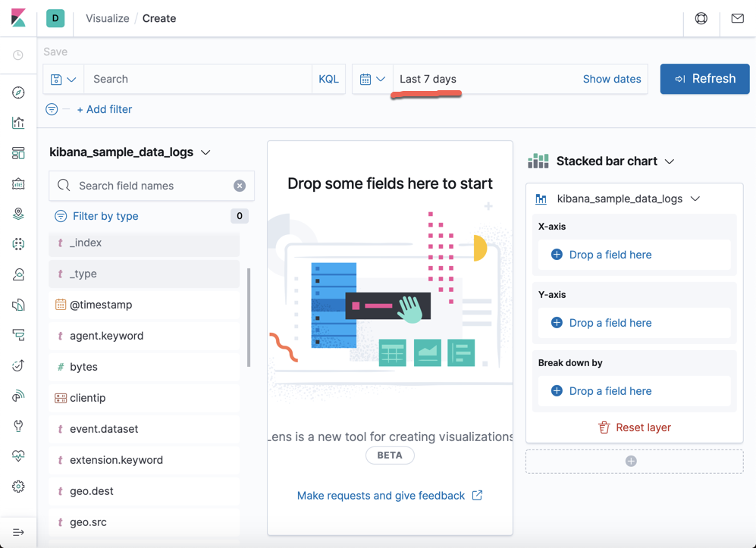Collapse the navigation sidebar
This screenshot has width=756, height=548.
click(18, 531)
